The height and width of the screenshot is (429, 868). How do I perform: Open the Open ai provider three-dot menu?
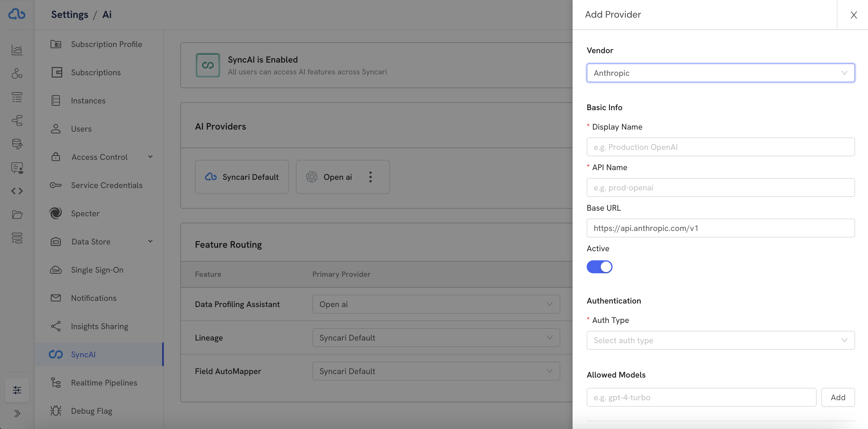[370, 177]
